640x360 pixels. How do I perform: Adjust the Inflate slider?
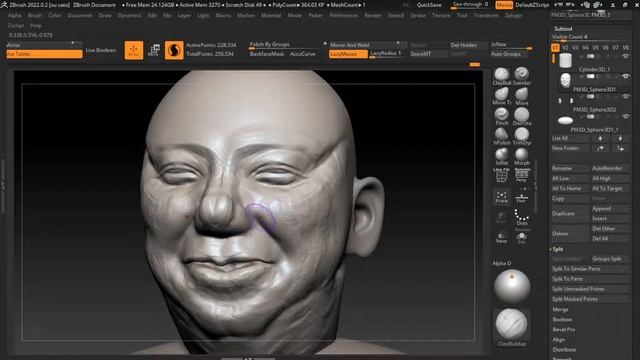pos(511,45)
